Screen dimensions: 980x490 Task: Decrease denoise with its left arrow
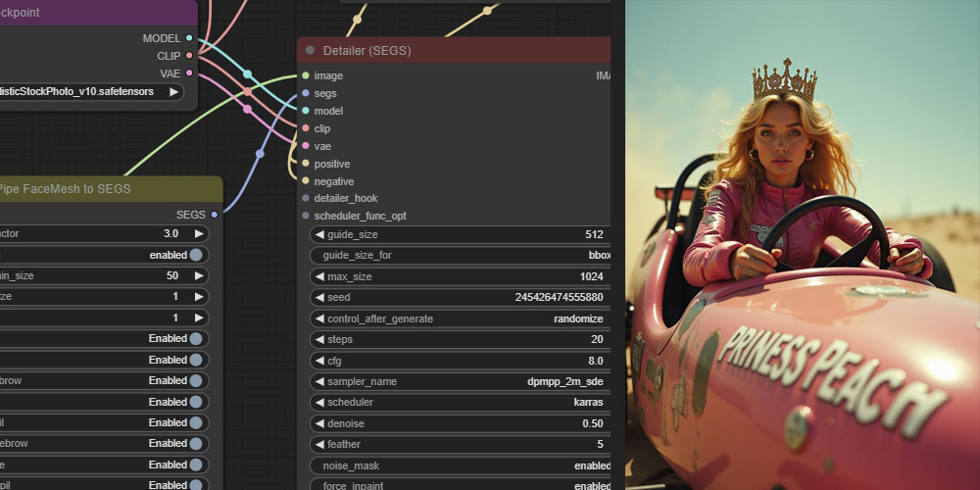319,423
